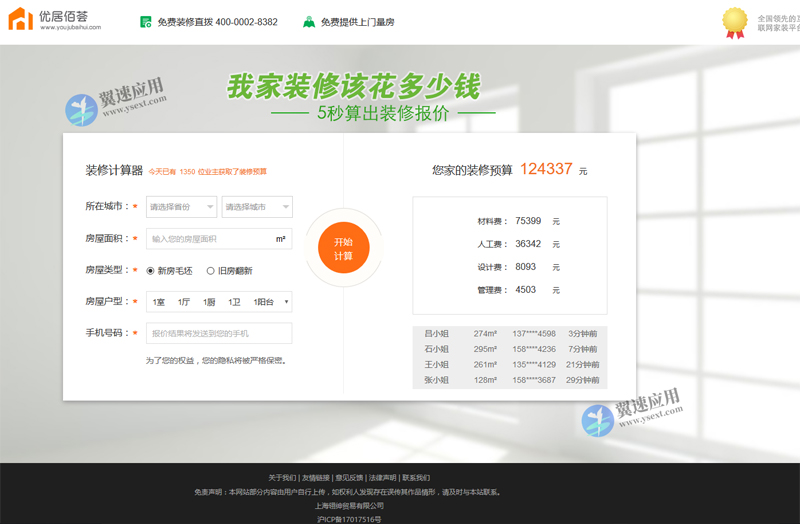Click the green phone hotline icon
Screen dimensions: 800x524
pyautogui.click(x=145, y=22)
